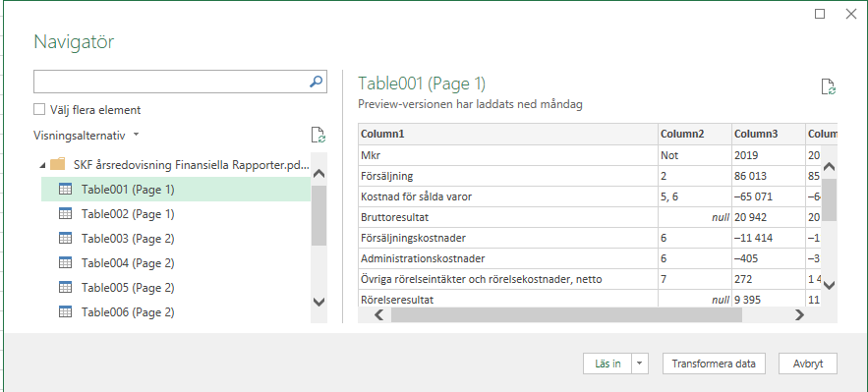The image size is (868, 392).
Task: Click the Läs in button
Action: click(608, 364)
